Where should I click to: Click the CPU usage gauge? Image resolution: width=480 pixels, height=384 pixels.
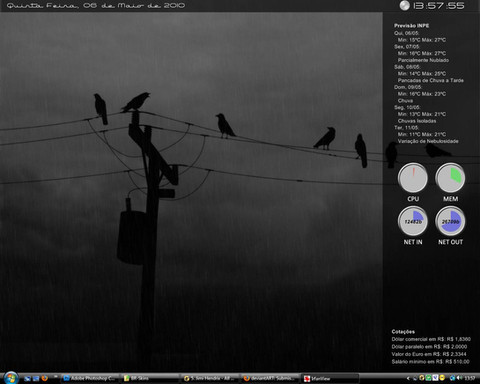click(413, 178)
